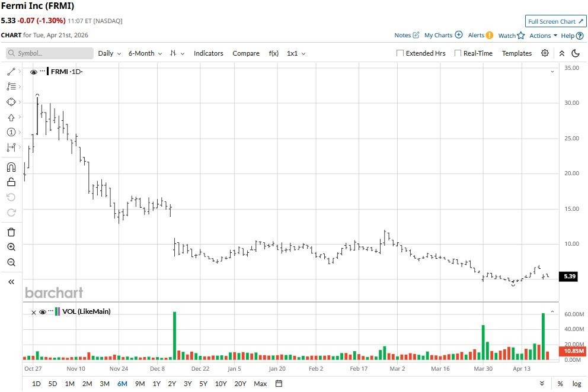Choose the shapes drawing tool
The image size is (588, 392).
[11, 102]
